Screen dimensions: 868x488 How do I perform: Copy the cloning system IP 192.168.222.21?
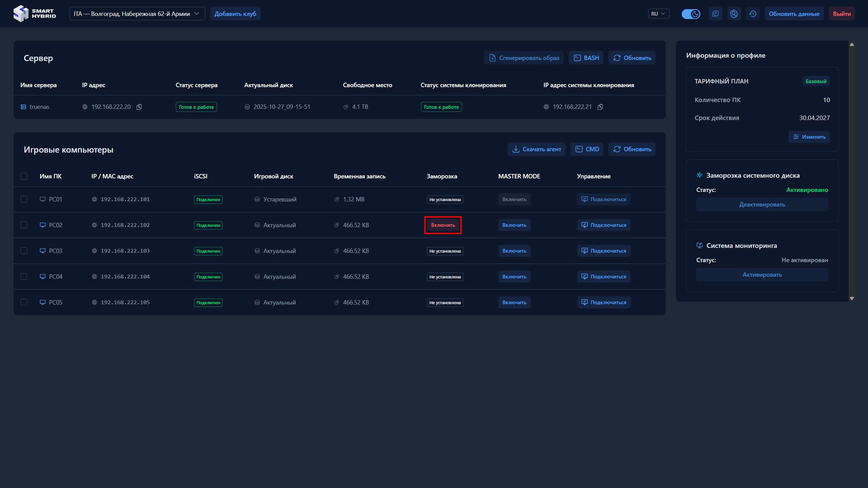click(x=600, y=107)
